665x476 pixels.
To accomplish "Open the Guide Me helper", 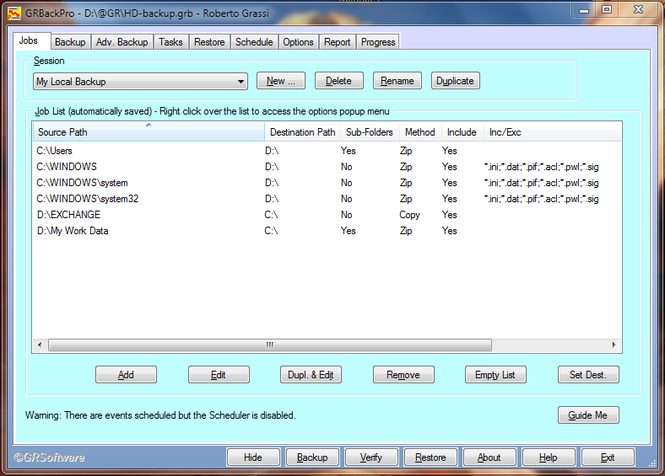I will coord(588,415).
